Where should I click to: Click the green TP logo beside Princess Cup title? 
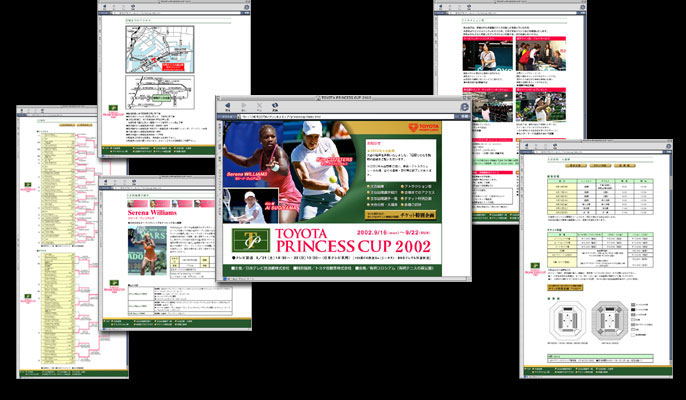pos(251,240)
